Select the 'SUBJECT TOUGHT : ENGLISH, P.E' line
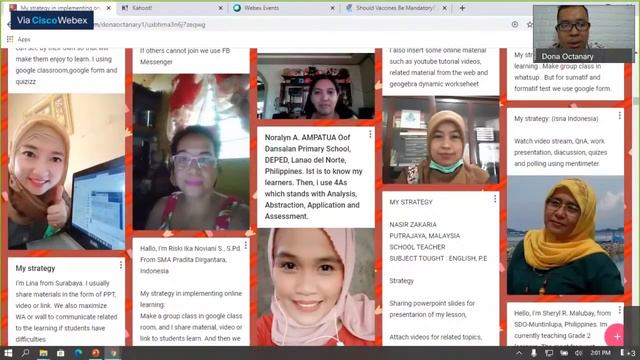640x360 pixels. coord(438,258)
